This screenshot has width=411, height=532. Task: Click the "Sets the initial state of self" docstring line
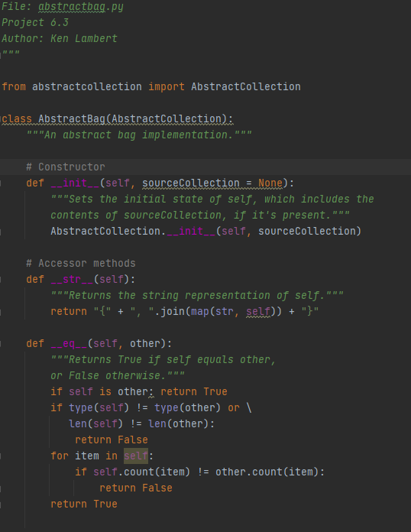click(x=212, y=199)
